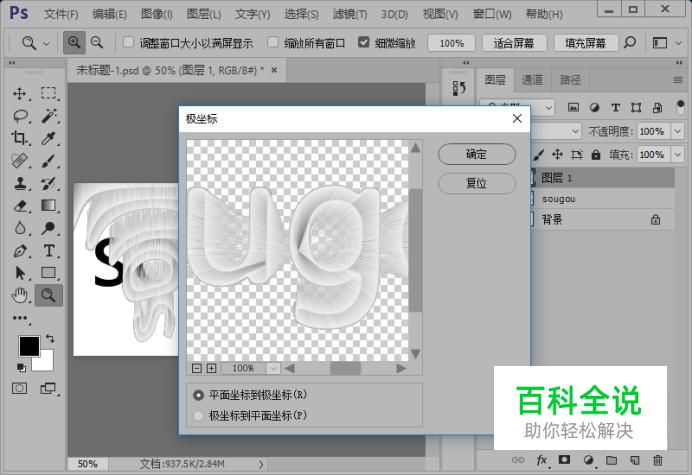692x475 pixels.
Task: Expand the status bar info arrow
Action: point(261,464)
